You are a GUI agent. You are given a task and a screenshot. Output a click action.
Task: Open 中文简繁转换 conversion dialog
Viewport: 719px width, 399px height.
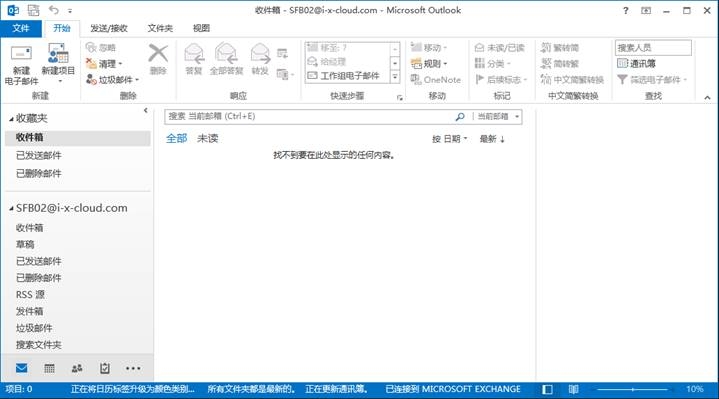click(572, 79)
